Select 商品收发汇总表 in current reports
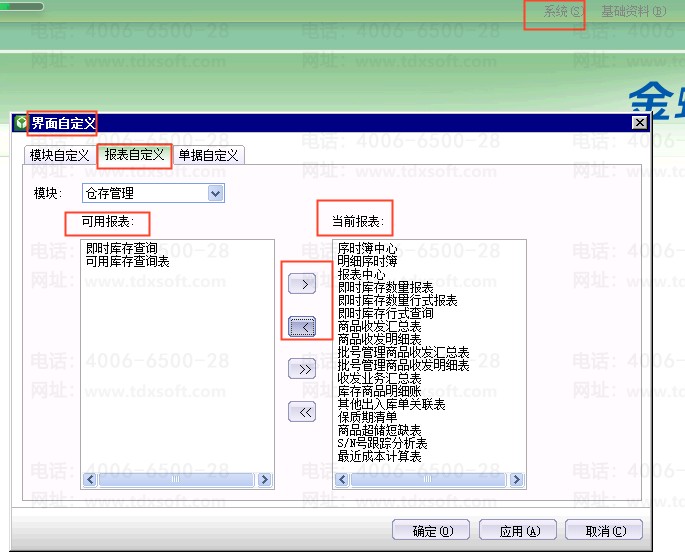Image resolution: width=685 pixels, height=552 pixels. click(x=379, y=326)
